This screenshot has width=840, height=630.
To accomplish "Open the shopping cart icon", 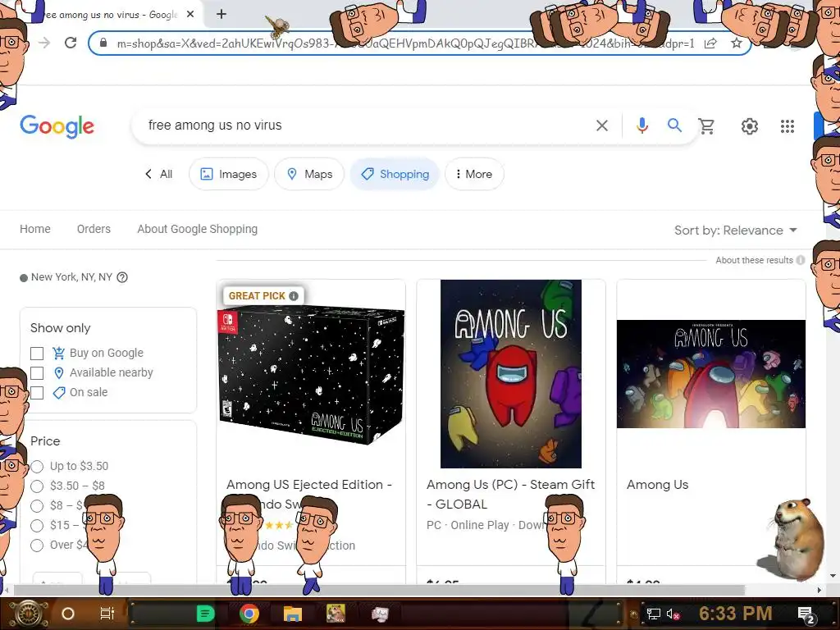I will (x=706, y=126).
